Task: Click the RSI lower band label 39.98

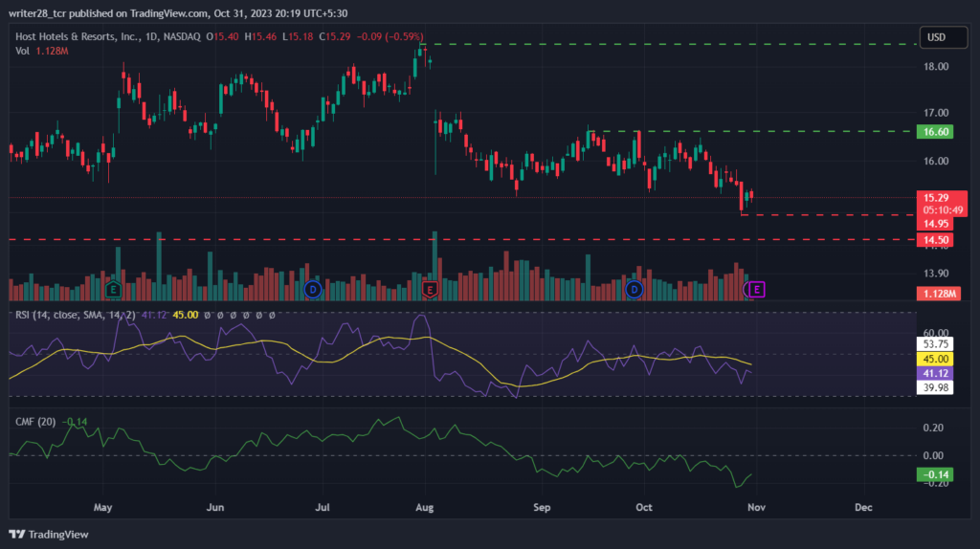Action: click(x=935, y=388)
